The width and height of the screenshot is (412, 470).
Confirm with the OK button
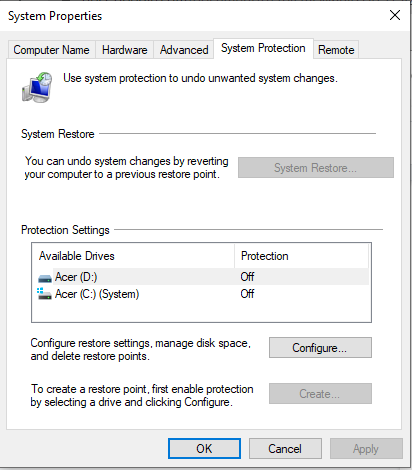click(x=204, y=449)
